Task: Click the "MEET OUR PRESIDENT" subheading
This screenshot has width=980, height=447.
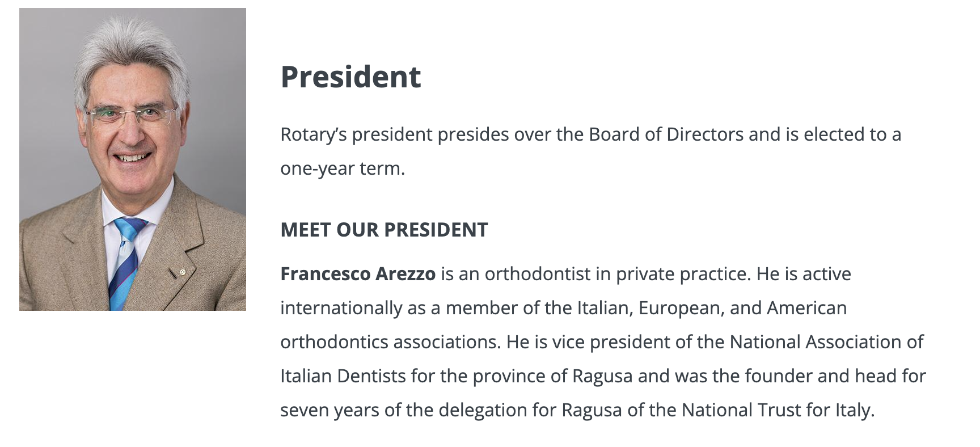Action: (384, 230)
